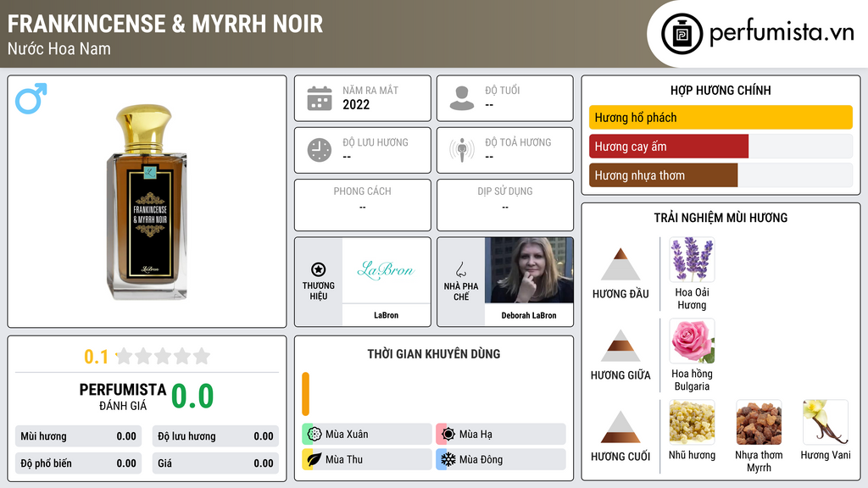Click the Mùa Đông snowflake icon
The image size is (868, 488).
448,459
